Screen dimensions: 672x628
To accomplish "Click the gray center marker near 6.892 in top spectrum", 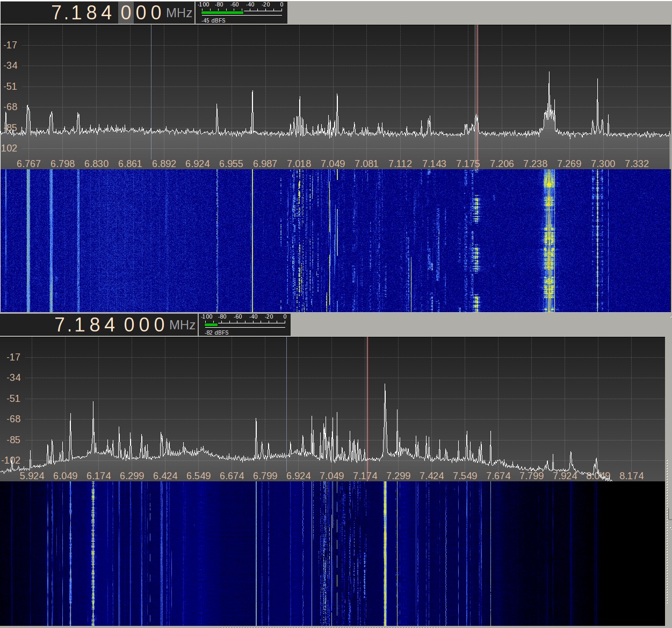I will coord(151,91).
